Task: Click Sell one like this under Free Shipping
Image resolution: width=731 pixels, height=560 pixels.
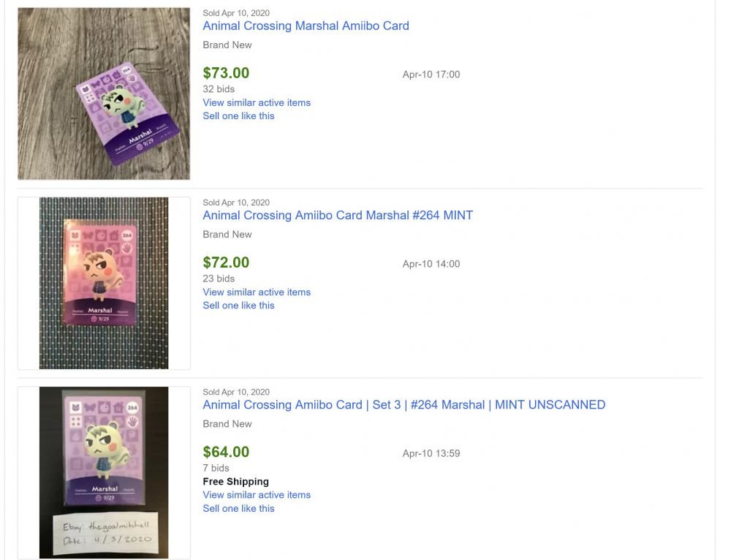Action: tap(238, 508)
